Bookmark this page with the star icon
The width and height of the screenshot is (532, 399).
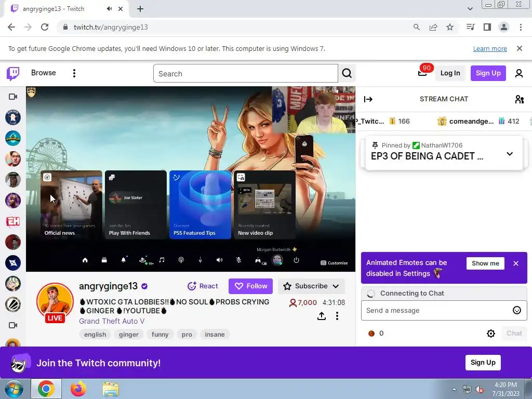click(x=450, y=27)
